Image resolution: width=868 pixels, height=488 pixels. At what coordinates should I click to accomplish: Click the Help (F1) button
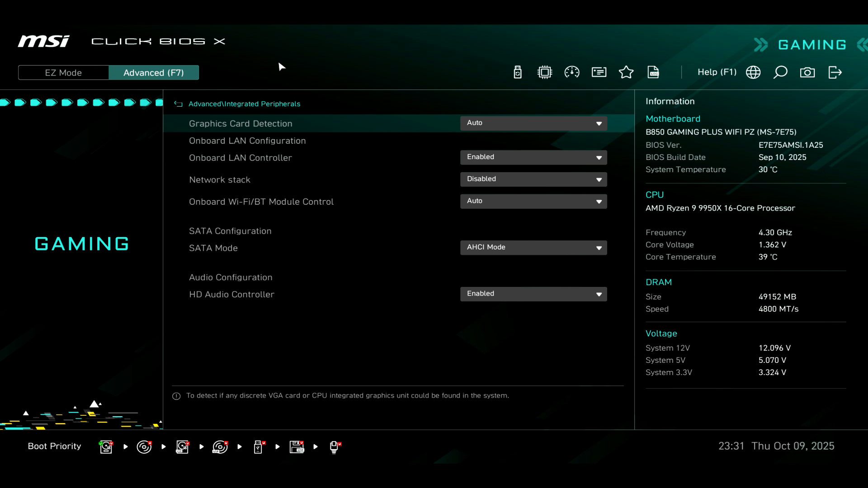(717, 72)
